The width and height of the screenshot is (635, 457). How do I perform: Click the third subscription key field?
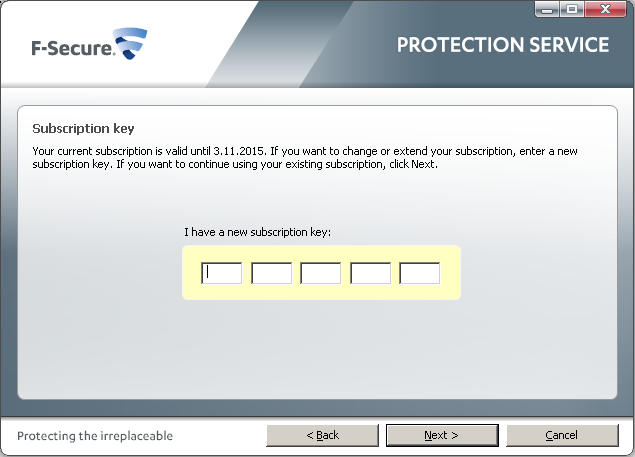(321, 273)
